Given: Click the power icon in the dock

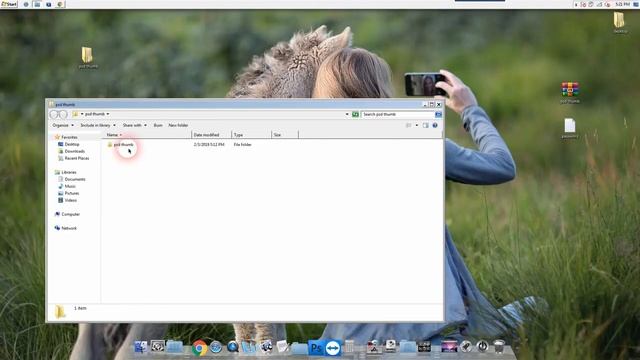Looking at the screenshot, I should point(482,347).
